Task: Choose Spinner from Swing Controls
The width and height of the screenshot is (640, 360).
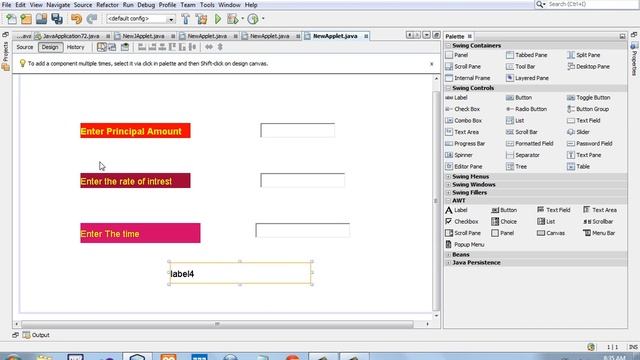Action: pyautogui.click(x=459, y=155)
